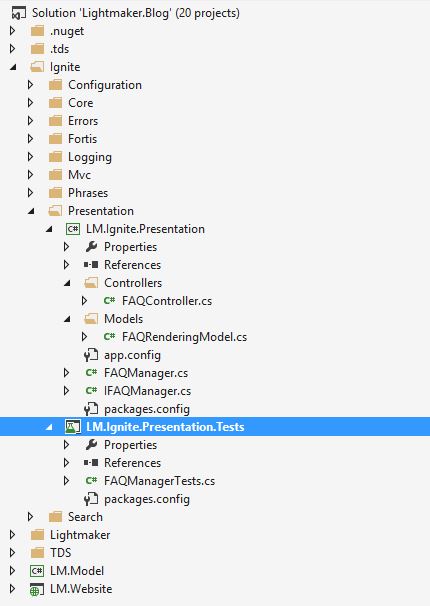Expand the Configuration folder
This screenshot has width=430, height=606.
tap(31, 85)
